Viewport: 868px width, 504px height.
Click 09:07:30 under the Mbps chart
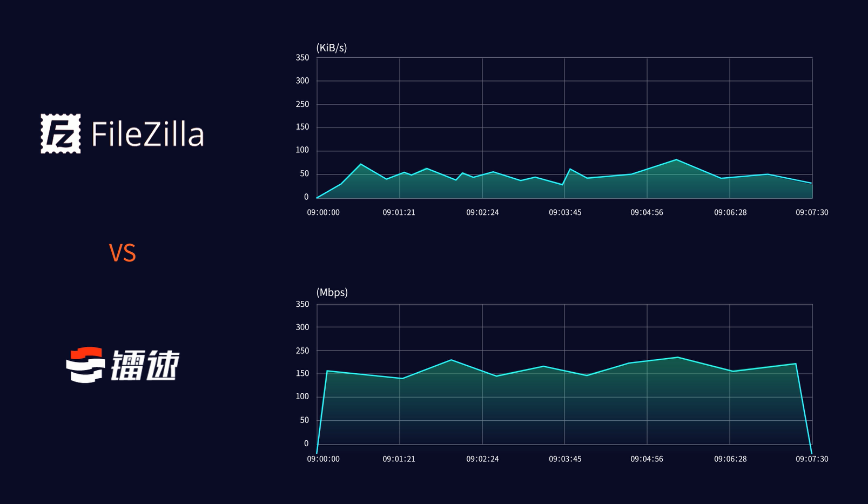[812, 459]
